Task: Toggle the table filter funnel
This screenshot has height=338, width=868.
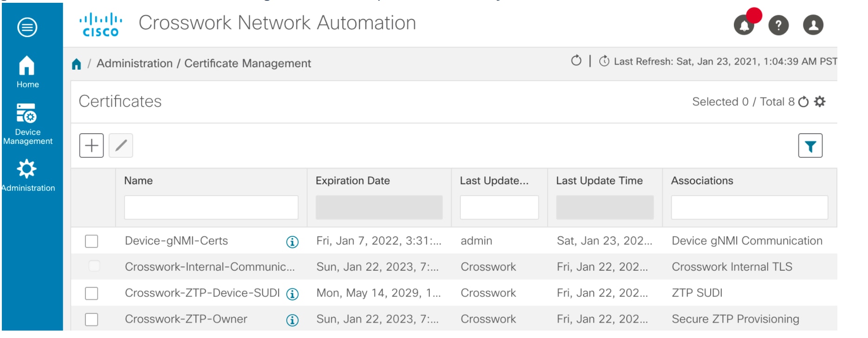Action: pos(810,146)
